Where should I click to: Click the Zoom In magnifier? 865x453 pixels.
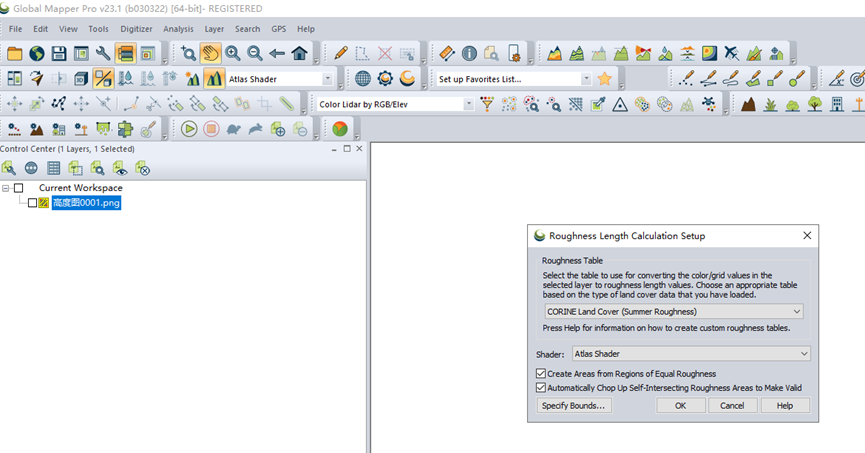click(232, 54)
